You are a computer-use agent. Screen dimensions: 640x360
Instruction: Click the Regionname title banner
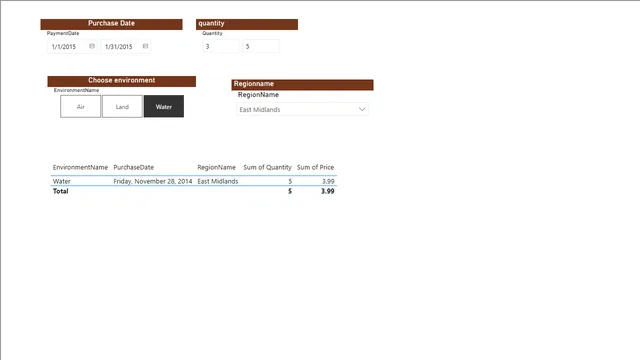point(302,84)
